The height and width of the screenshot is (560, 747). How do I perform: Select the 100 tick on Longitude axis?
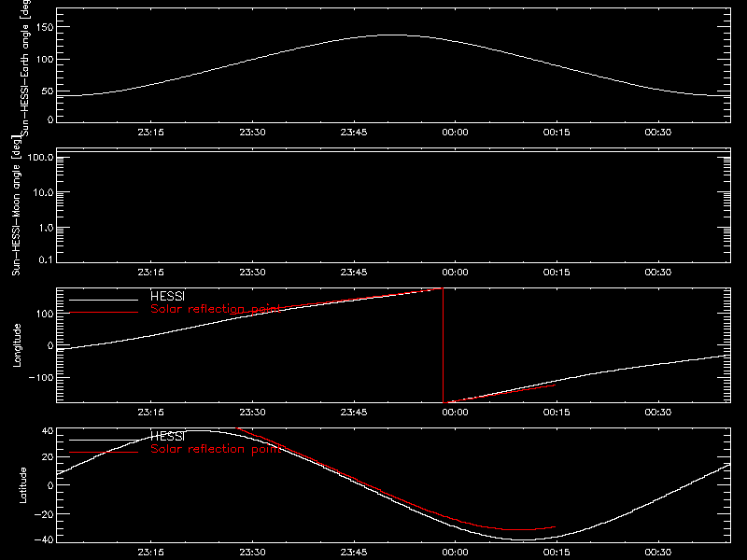pos(44,314)
